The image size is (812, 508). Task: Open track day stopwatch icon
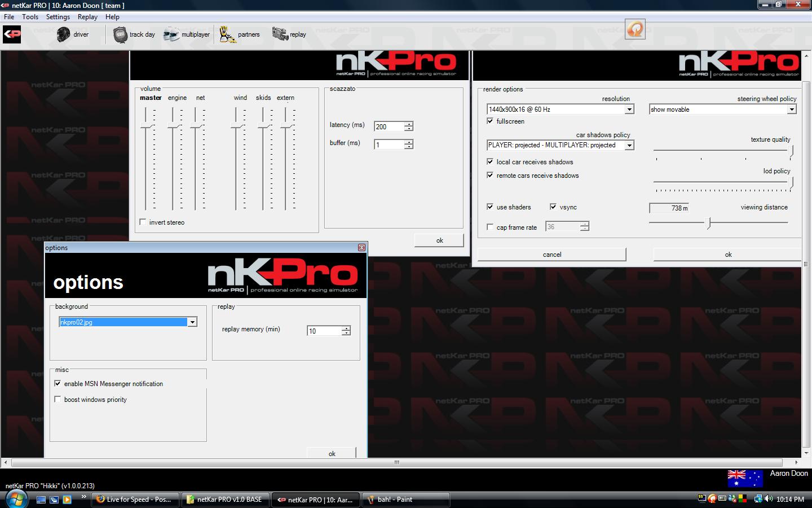pos(120,34)
